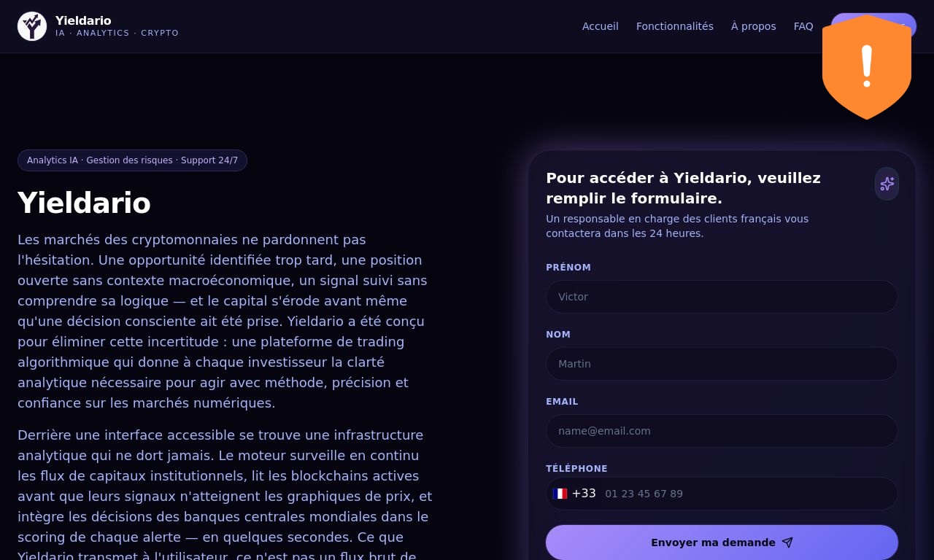Screen dimensions: 934x560
Task: Open the French flag +33 country code selector
Action: click(x=574, y=494)
